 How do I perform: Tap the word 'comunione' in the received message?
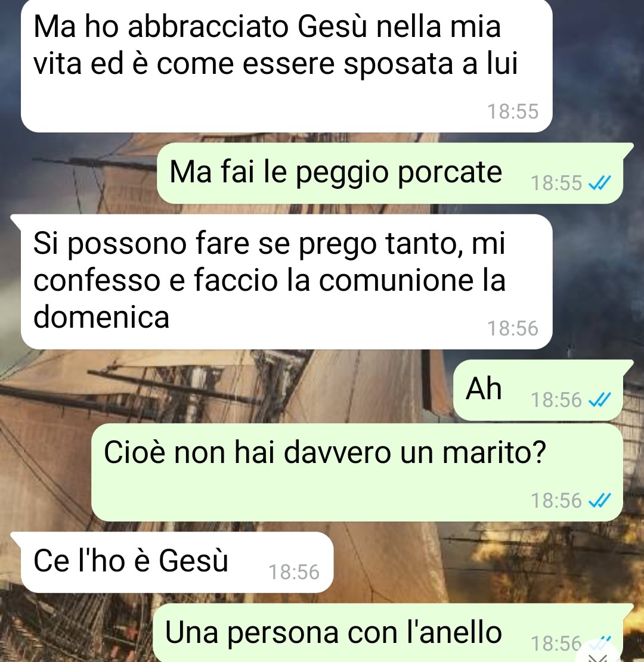point(395,280)
